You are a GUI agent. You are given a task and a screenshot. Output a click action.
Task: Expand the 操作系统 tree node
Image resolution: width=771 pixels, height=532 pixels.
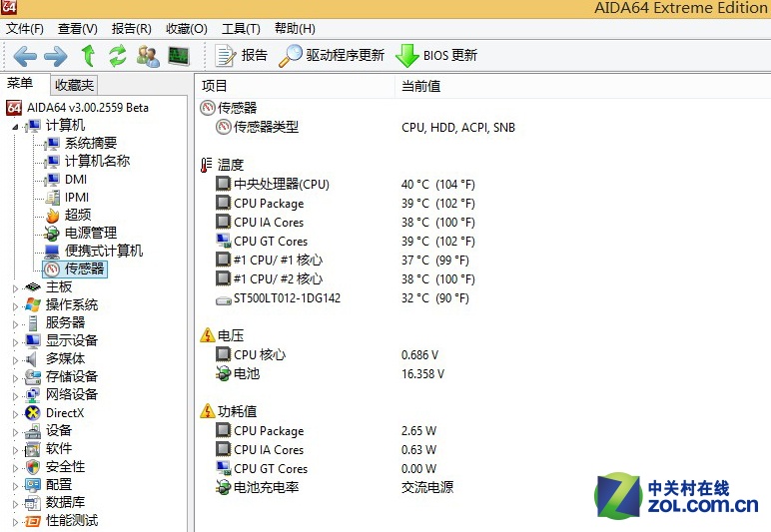[15, 306]
